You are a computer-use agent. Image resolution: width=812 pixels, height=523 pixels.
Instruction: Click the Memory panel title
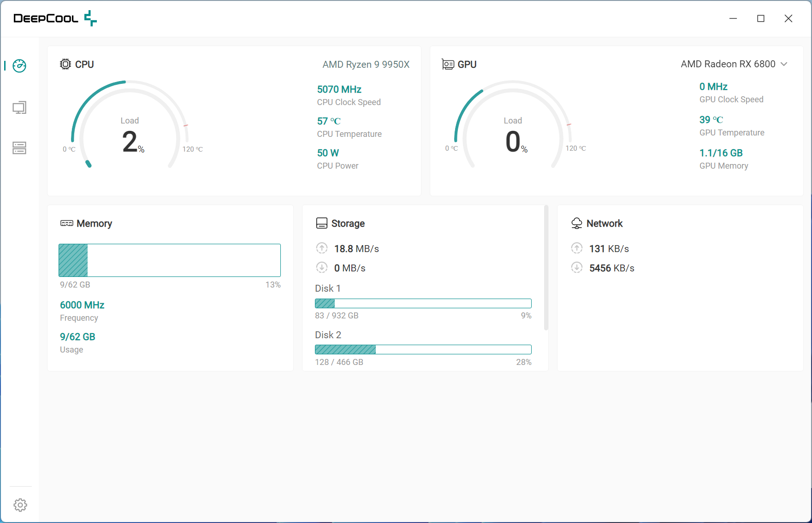coord(94,223)
